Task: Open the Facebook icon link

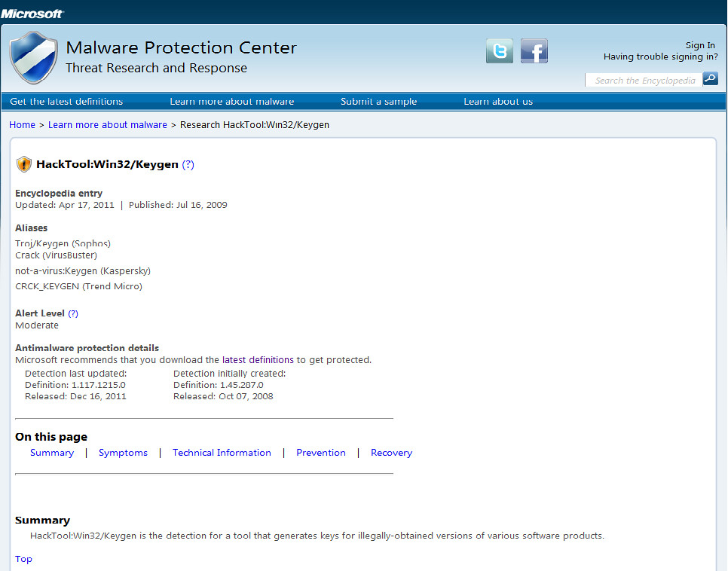Action: 534,51
